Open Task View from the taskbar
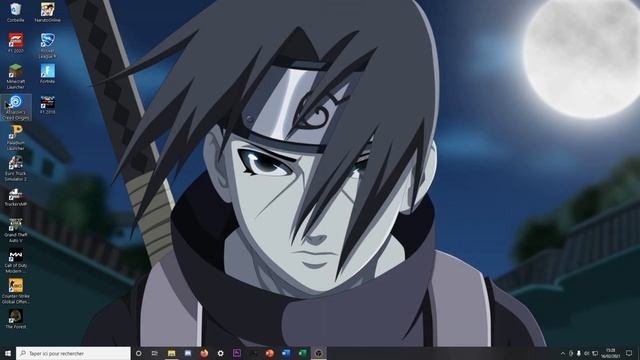The width and height of the screenshot is (640, 360). [155, 353]
